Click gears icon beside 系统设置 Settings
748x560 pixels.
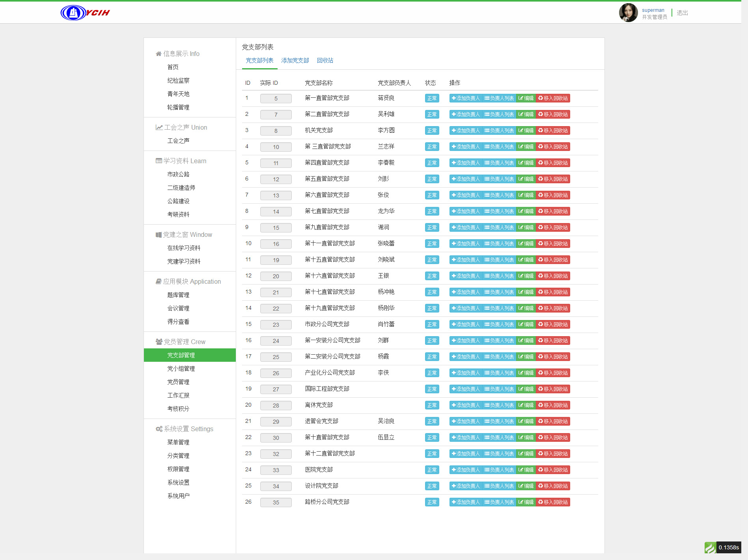159,429
